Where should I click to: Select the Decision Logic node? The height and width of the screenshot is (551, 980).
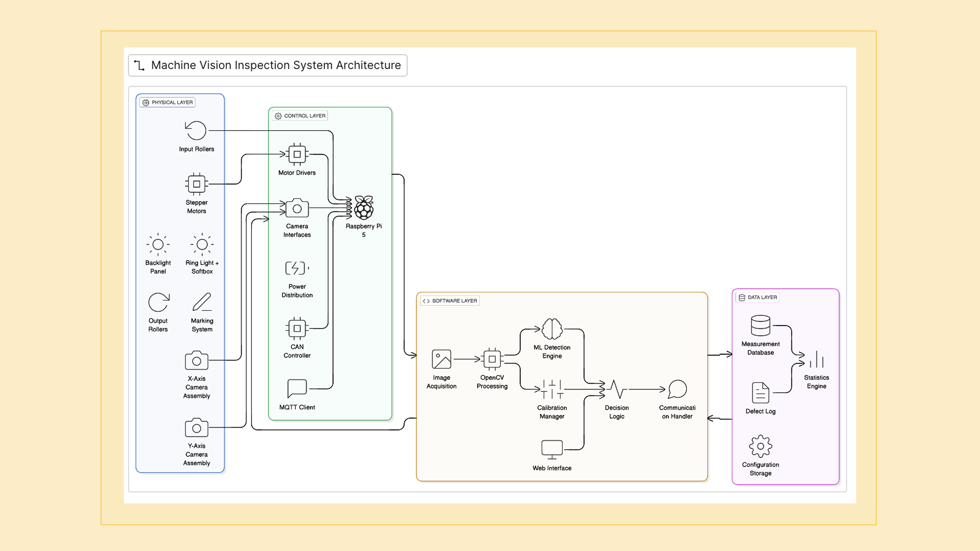coord(617,389)
